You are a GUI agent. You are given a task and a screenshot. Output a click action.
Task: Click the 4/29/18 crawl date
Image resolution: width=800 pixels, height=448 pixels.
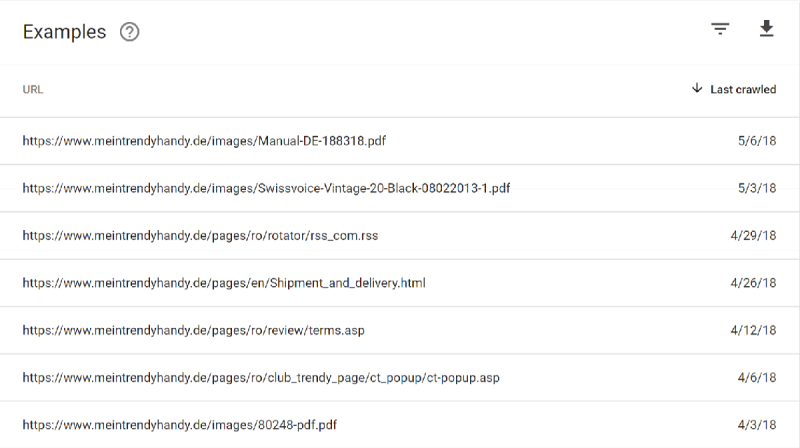click(x=753, y=236)
